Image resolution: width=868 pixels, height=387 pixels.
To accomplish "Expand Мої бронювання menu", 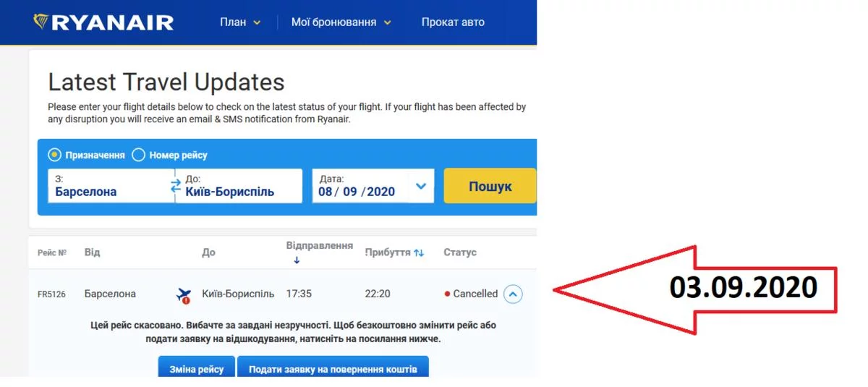I will point(341,22).
